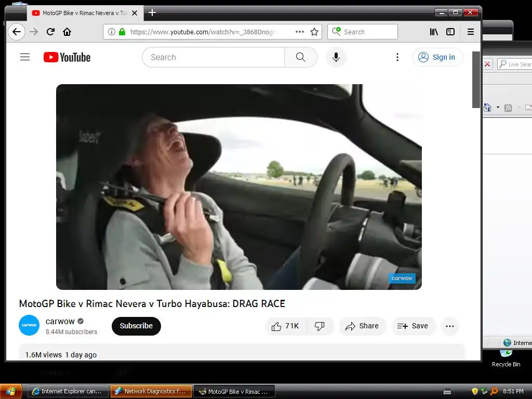The width and height of the screenshot is (532, 399).
Task: Bookmark this page with the star icon
Action: (x=314, y=32)
